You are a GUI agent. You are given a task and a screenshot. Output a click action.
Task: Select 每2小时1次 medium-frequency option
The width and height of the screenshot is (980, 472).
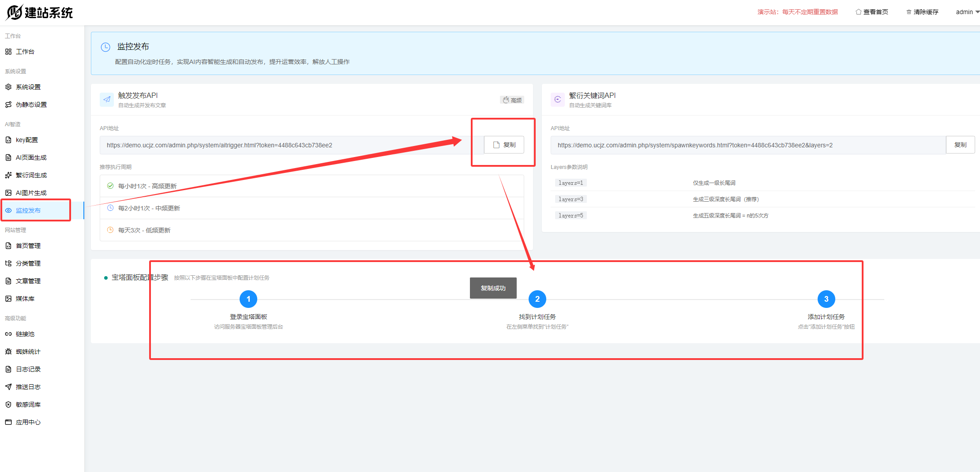(x=149, y=208)
